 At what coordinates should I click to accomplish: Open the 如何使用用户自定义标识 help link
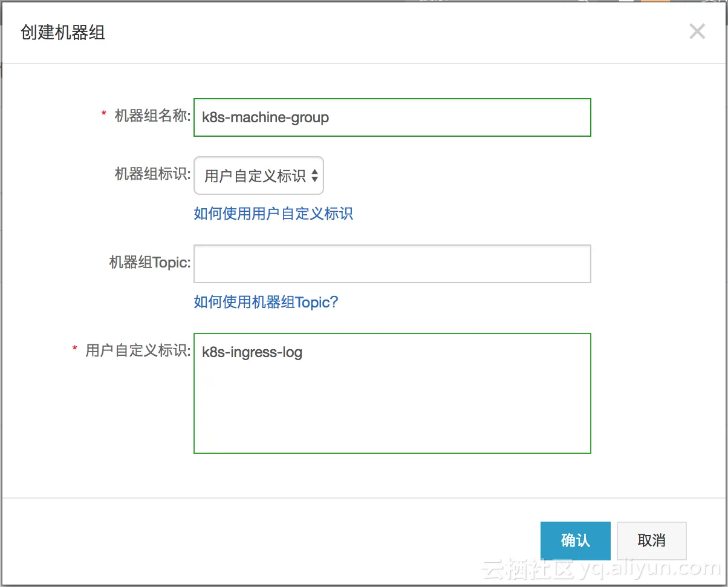click(x=273, y=214)
